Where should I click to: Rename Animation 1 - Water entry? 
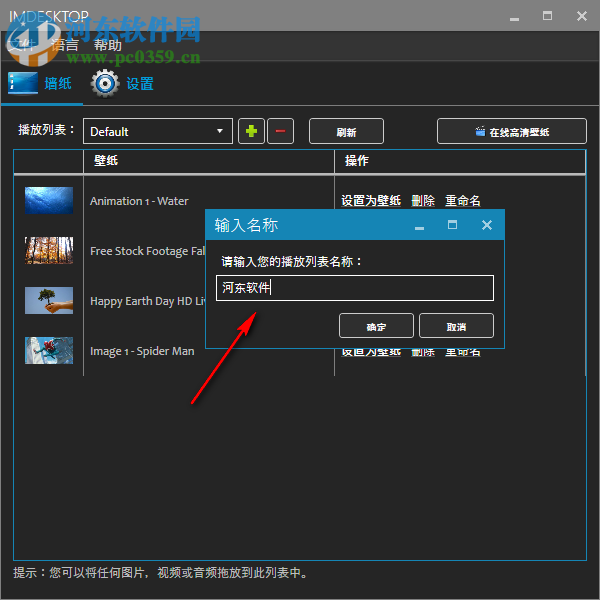[x=463, y=201]
